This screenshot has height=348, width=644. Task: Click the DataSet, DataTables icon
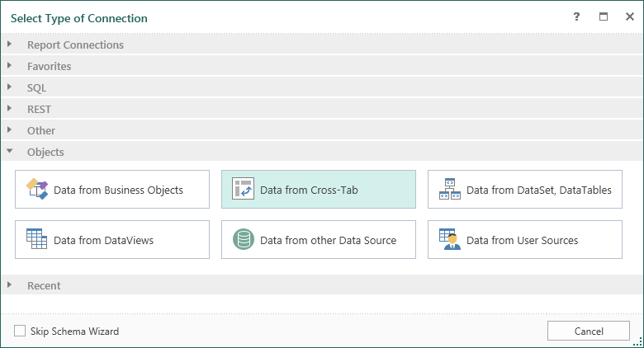[450, 190]
